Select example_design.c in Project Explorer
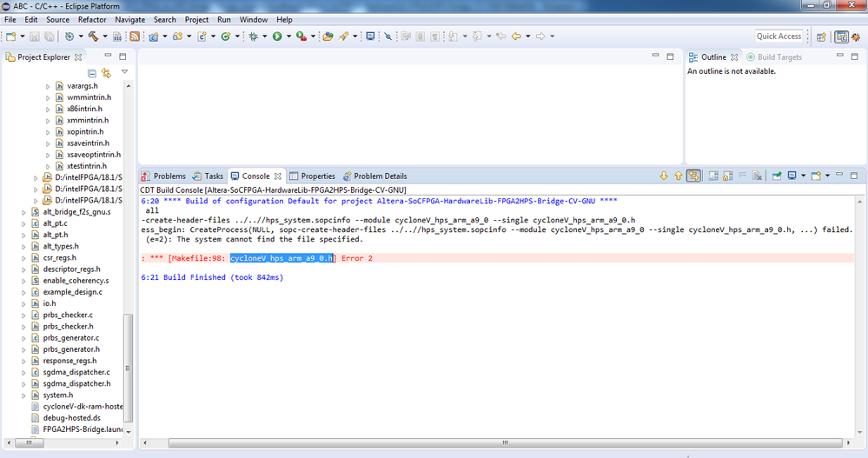868x458 pixels. [x=72, y=292]
